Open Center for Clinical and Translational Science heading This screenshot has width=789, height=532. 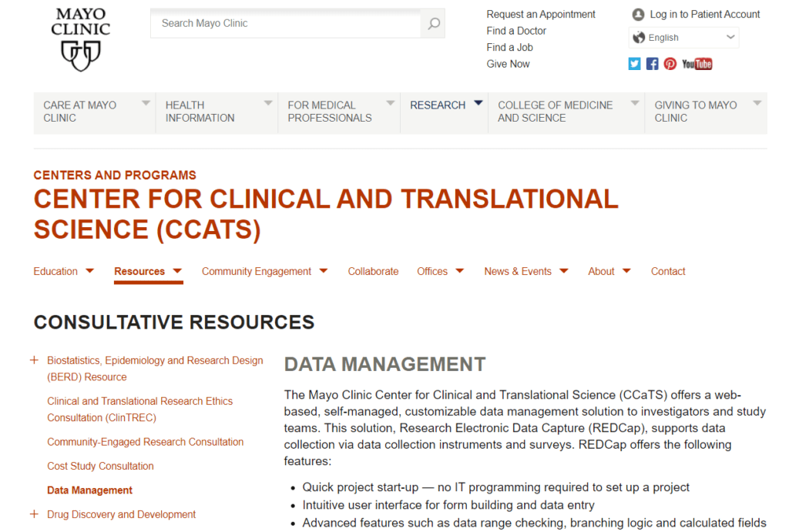pyautogui.click(x=326, y=214)
